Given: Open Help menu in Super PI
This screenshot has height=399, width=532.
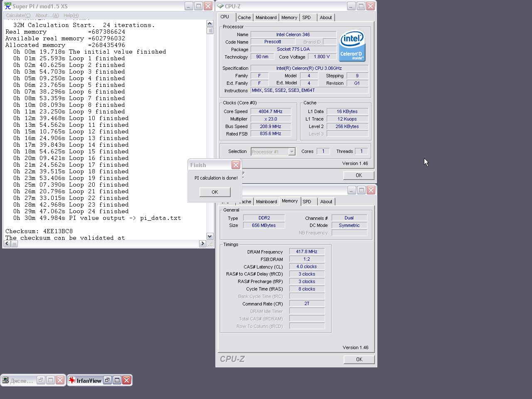Looking at the screenshot, I should (71, 15).
